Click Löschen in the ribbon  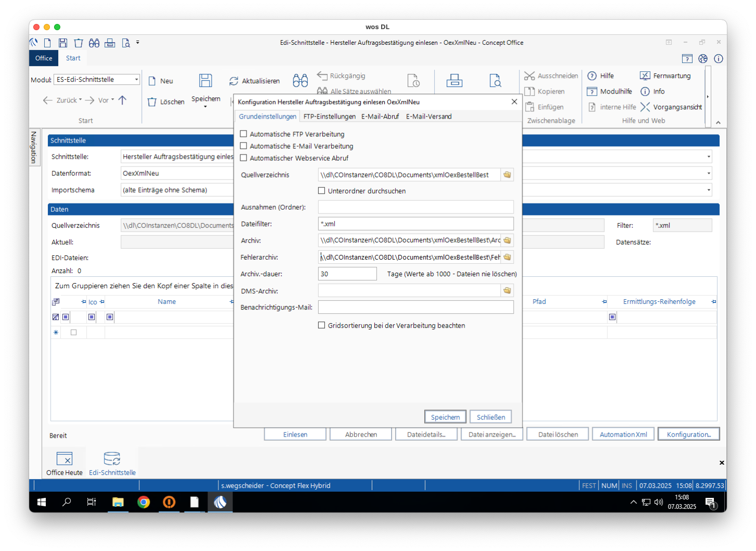(x=166, y=102)
